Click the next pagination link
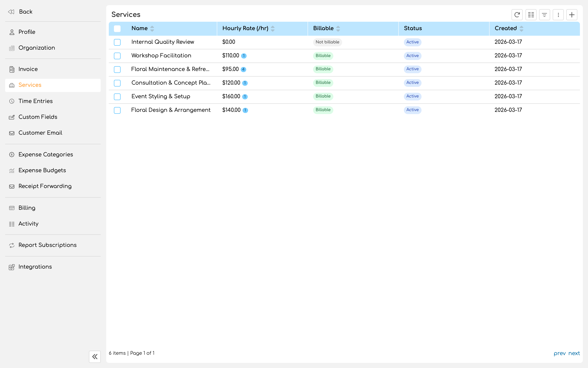The image size is (588, 368). point(574,353)
